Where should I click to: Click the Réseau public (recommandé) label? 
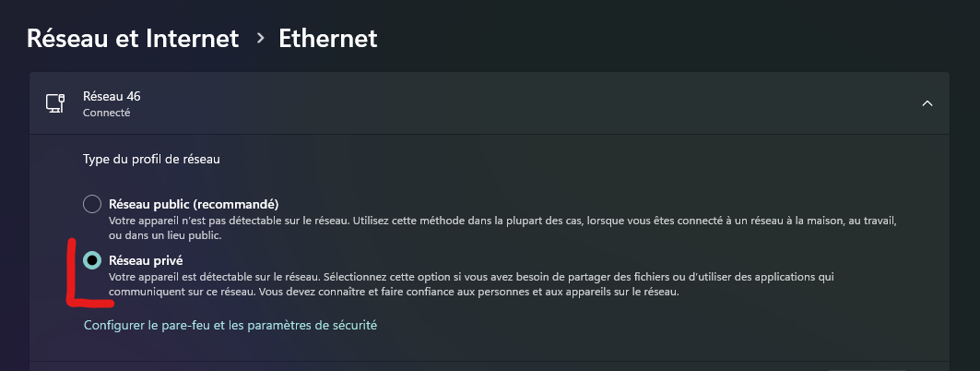194,205
